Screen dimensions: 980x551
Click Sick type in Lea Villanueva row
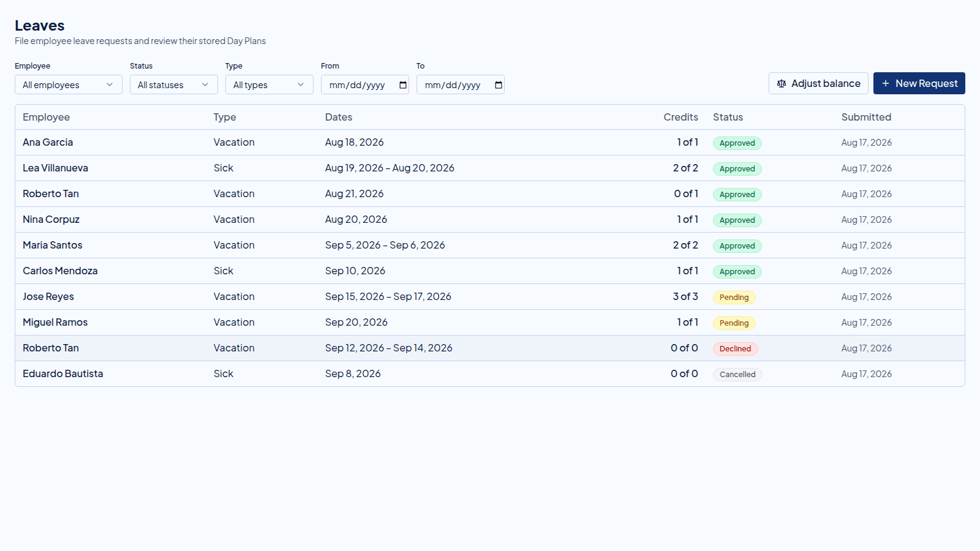[x=224, y=168]
